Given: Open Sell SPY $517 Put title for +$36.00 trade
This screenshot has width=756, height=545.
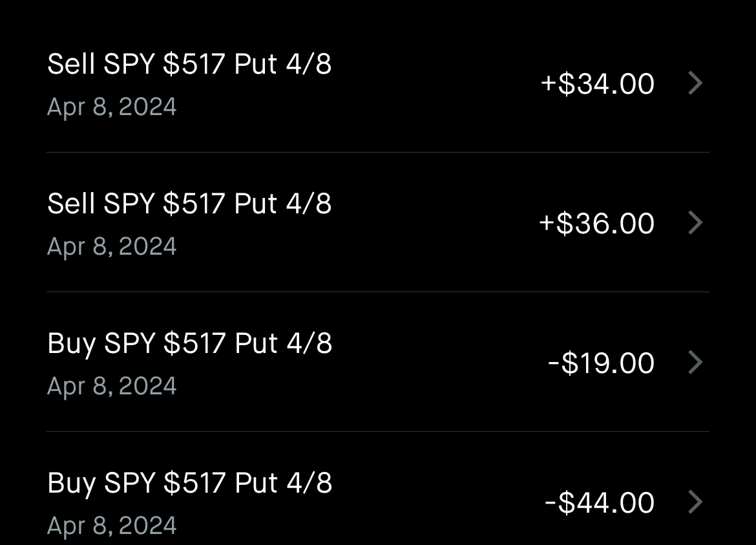Looking at the screenshot, I should pos(189,204).
